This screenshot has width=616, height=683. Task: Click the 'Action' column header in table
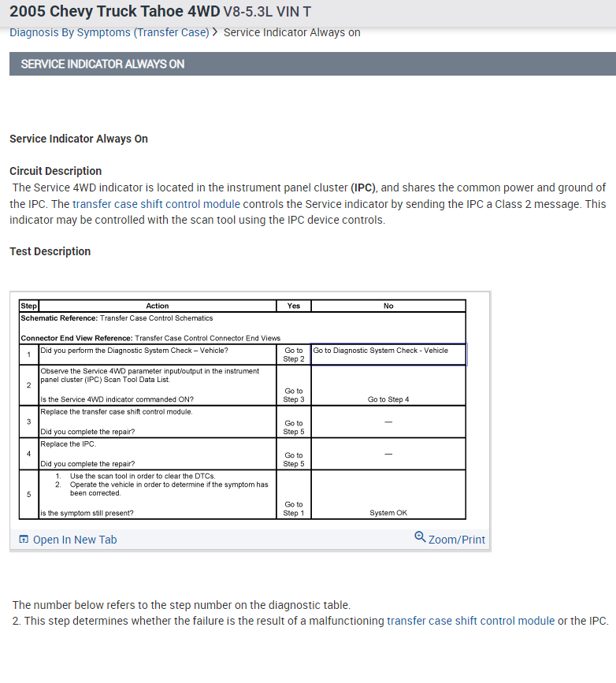tap(158, 306)
